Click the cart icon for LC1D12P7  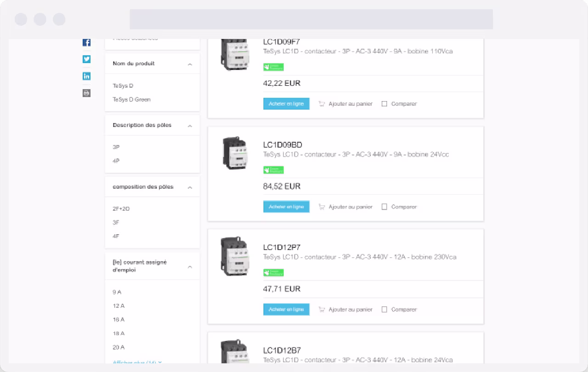(x=322, y=310)
